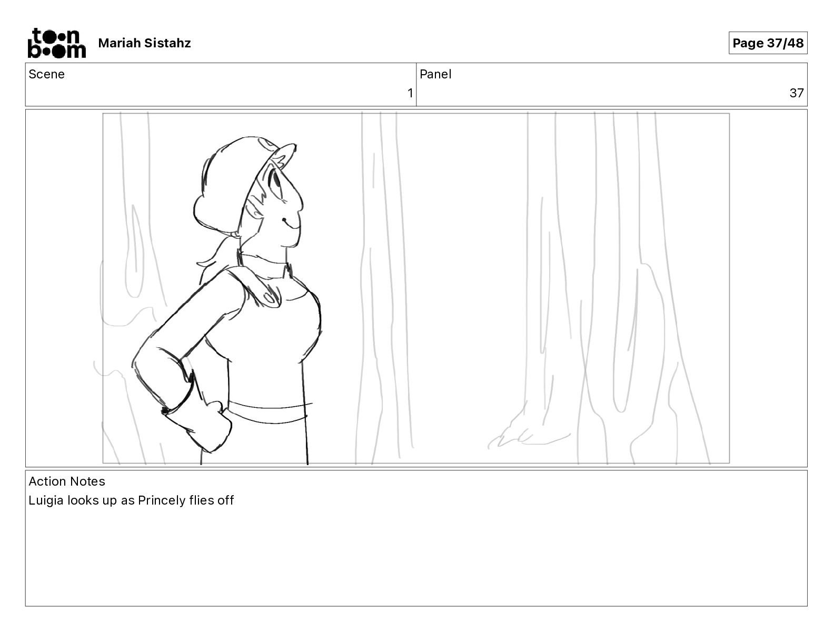The width and height of the screenshot is (834, 644).
Task: Click the 'Action Notes' heading
Action: pos(67,481)
